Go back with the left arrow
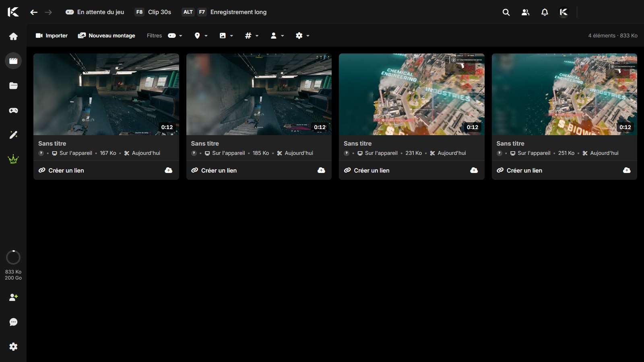This screenshot has width=644, height=362. pyautogui.click(x=34, y=12)
